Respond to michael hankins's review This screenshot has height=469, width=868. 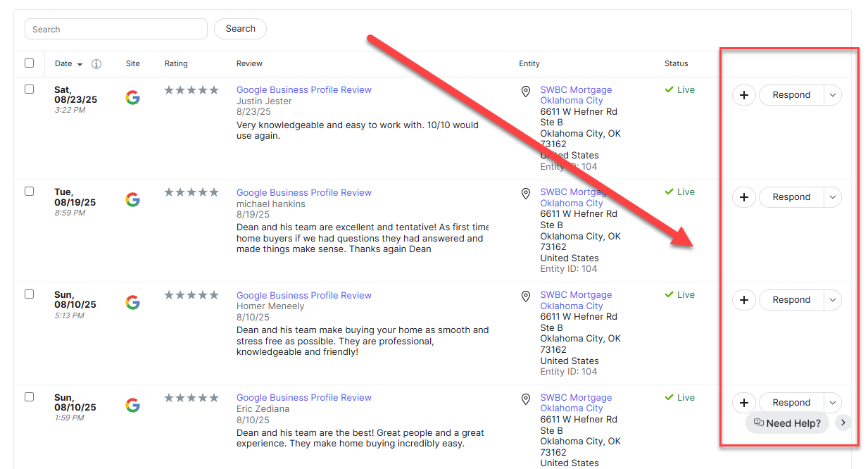791,197
